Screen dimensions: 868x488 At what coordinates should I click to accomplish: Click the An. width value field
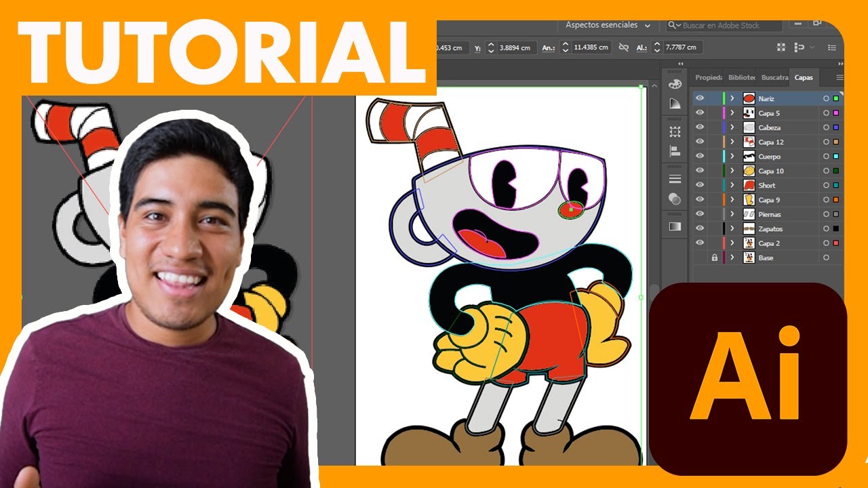click(591, 47)
